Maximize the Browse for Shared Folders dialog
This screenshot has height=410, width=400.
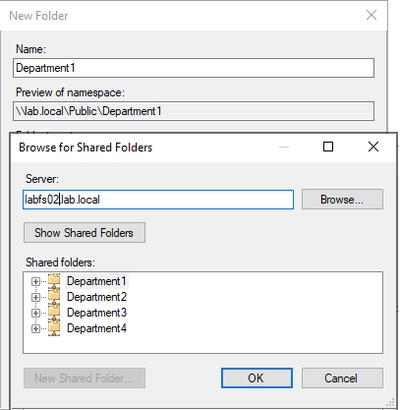point(328,147)
